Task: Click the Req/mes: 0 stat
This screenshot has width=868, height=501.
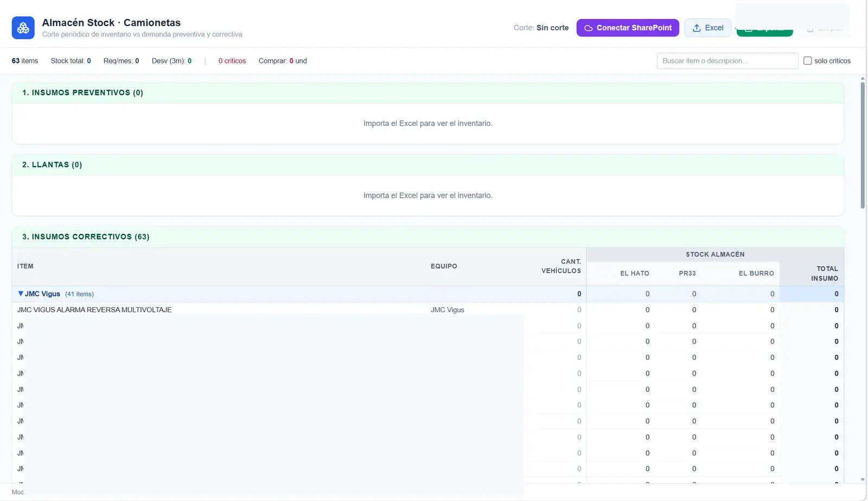Action: (121, 61)
